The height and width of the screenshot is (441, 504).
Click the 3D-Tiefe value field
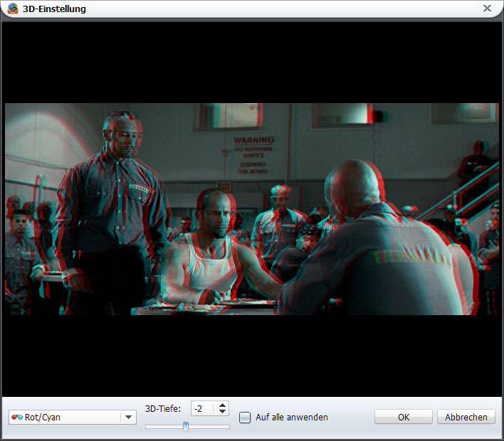point(202,408)
